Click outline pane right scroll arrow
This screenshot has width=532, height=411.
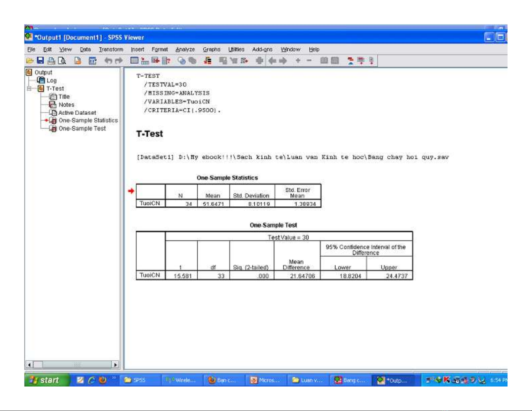click(115, 365)
